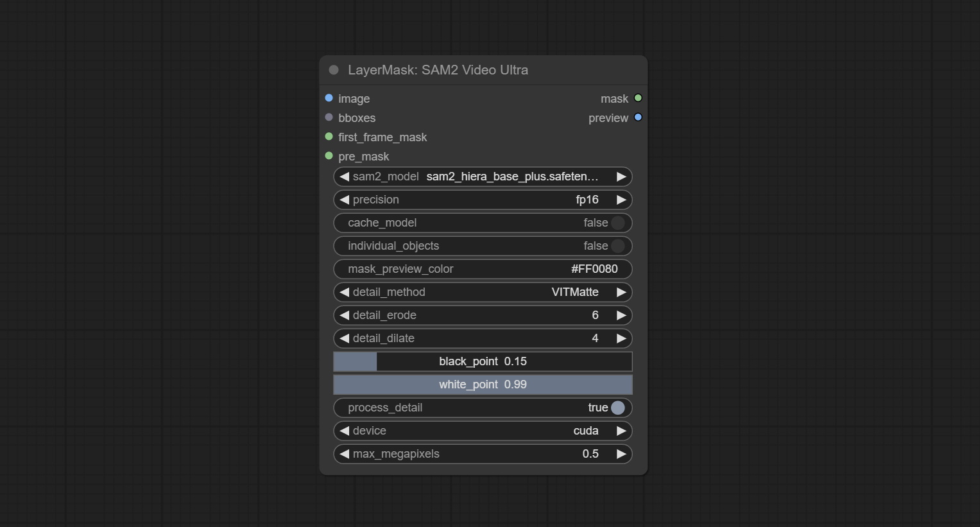
Task: Disable the process_detail toggle
Action: [x=617, y=408]
